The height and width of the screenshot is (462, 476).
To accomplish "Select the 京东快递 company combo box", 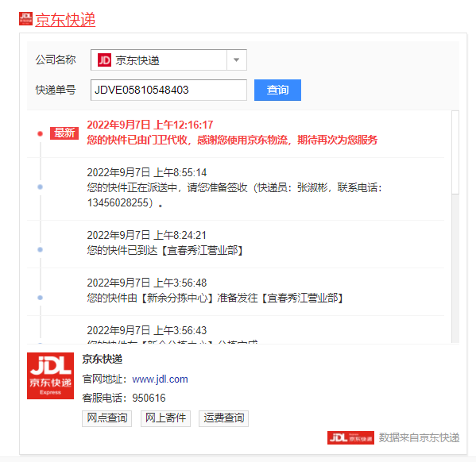I will tap(168, 60).
